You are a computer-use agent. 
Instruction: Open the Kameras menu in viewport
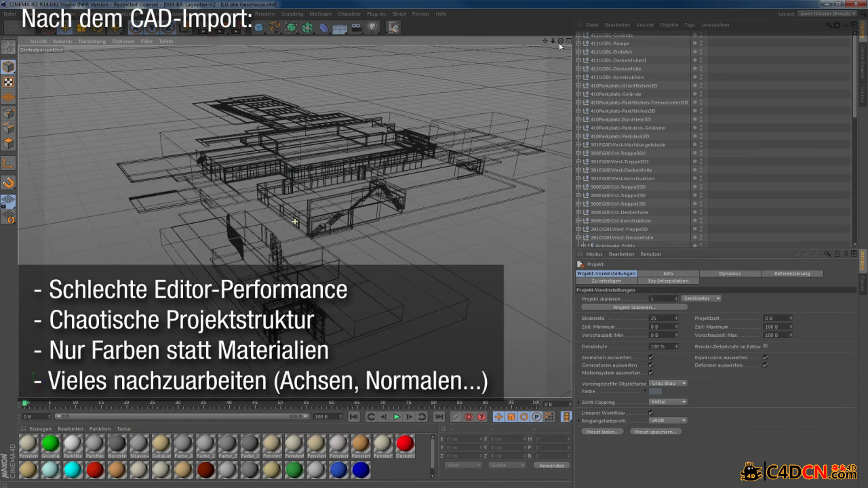point(62,41)
